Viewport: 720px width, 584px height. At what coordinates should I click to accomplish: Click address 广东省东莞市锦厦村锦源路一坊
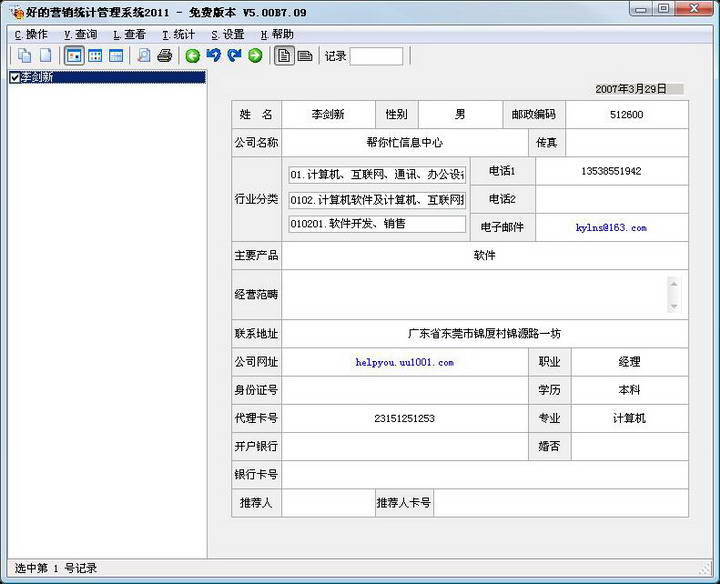[x=484, y=334]
